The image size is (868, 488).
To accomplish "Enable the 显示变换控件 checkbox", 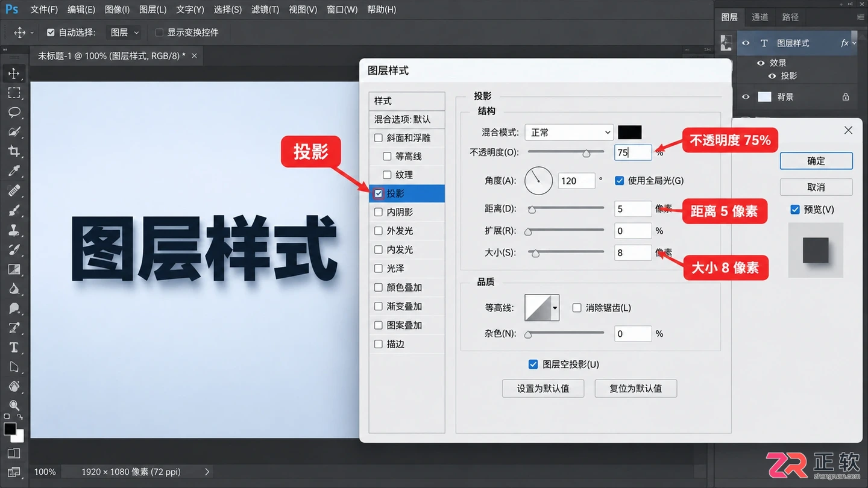I will (x=159, y=33).
